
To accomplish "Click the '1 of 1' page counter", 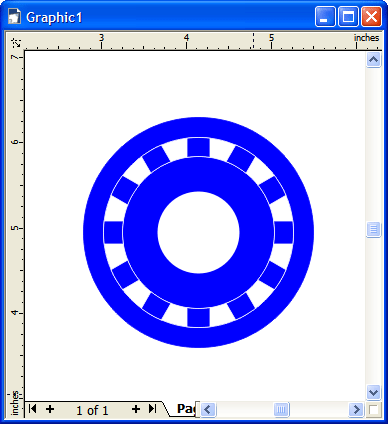I will tap(92, 410).
